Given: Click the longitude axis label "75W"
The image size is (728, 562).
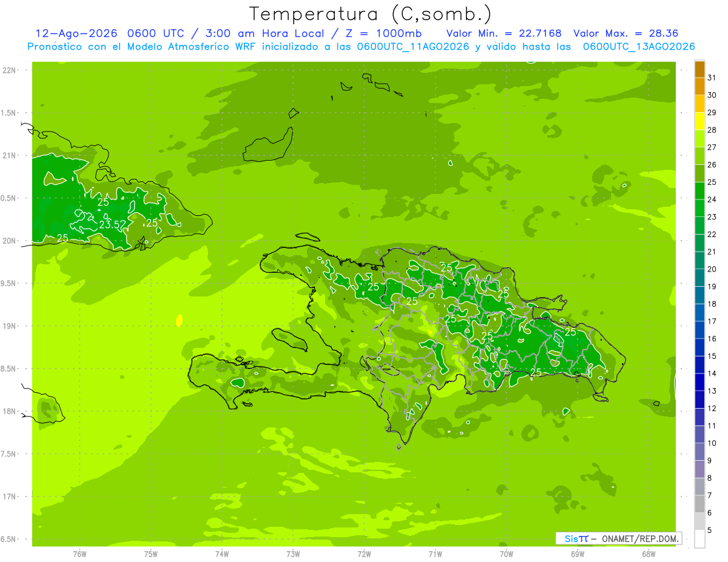Looking at the screenshot, I should [x=150, y=554].
